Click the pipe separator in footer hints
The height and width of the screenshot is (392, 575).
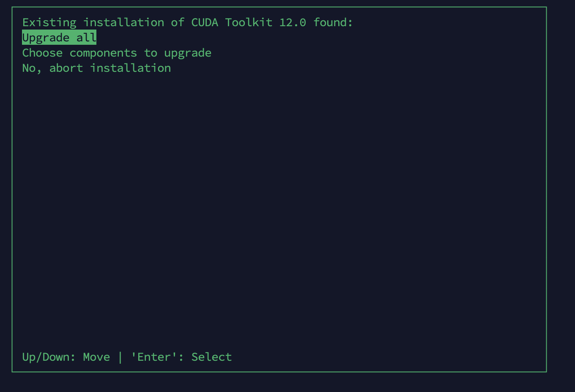pos(120,357)
